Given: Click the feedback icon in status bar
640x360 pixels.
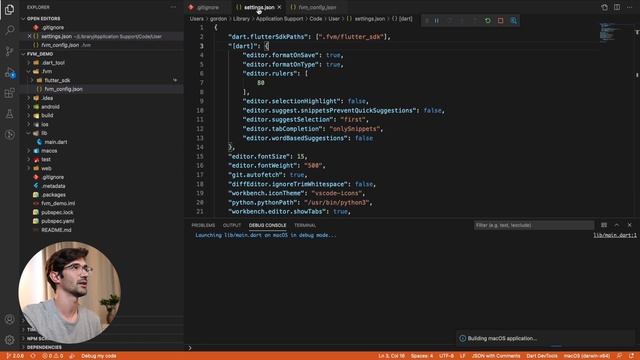Looking at the screenshot, I should coord(619,356).
